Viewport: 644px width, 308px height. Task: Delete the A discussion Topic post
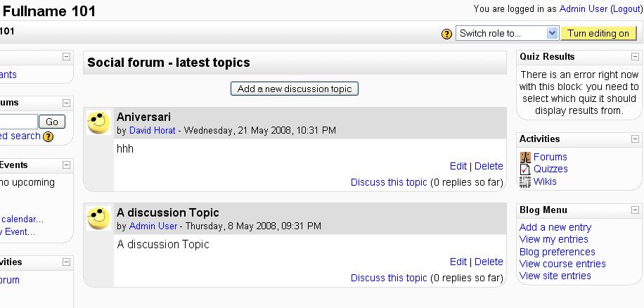[489, 262]
